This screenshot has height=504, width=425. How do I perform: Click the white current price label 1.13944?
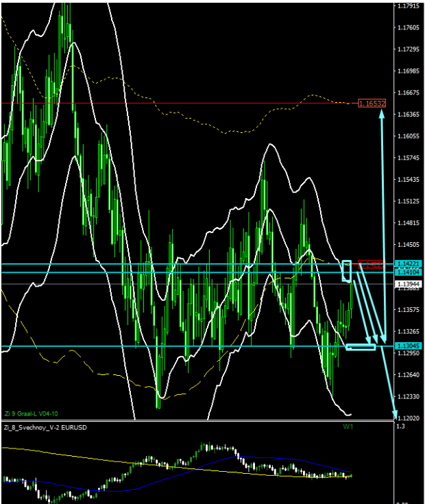409,284
